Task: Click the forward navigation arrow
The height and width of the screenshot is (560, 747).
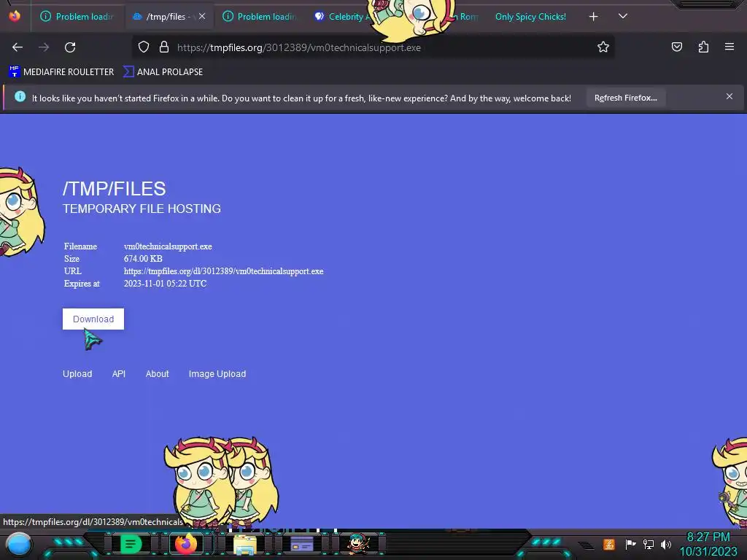Action: [x=44, y=47]
